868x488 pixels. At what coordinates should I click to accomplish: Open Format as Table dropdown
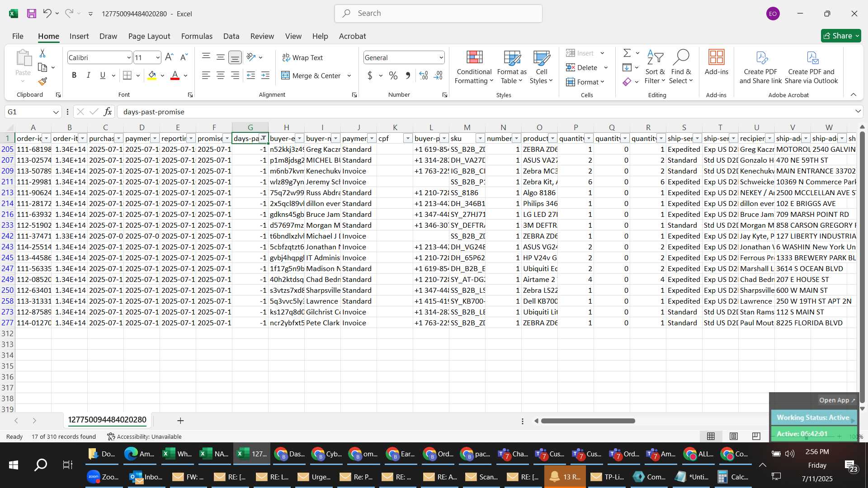coord(512,67)
